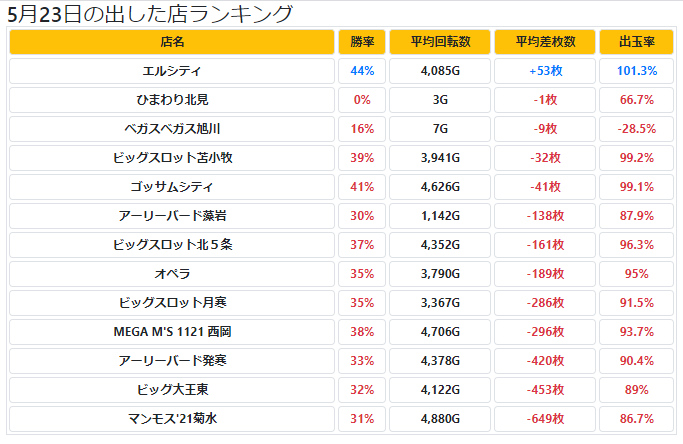Select アーリーバード発寒 store name
The image size is (683, 444).
coord(172,360)
